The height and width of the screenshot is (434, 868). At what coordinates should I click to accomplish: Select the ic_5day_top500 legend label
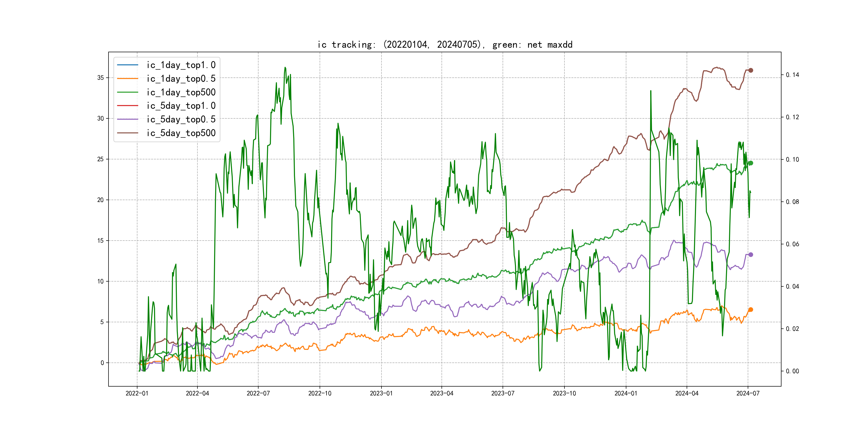click(181, 133)
